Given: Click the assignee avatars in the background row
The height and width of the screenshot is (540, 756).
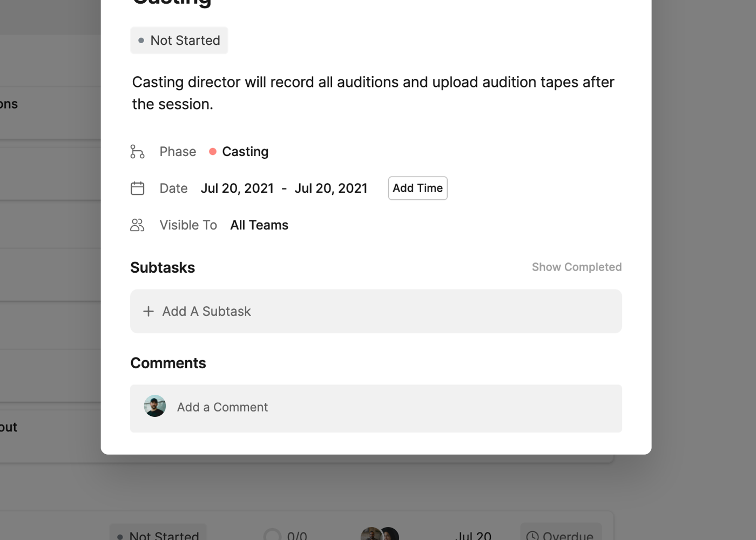Looking at the screenshot, I should point(380,535).
